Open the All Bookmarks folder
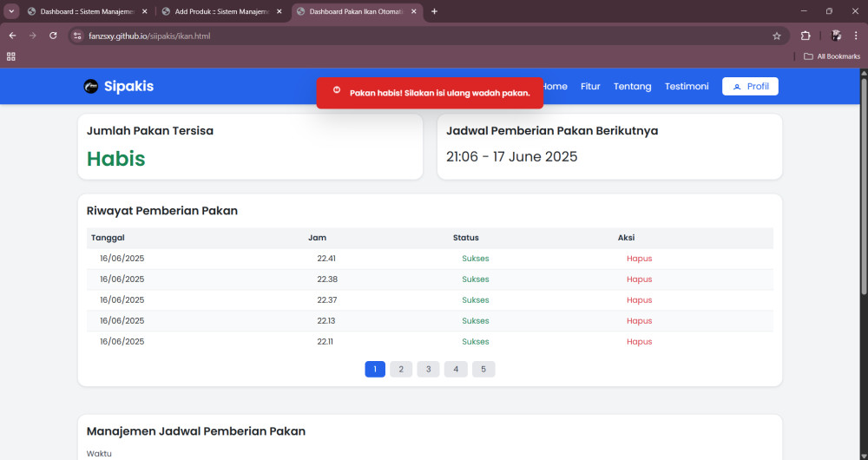868x460 pixels. (832, 56)
